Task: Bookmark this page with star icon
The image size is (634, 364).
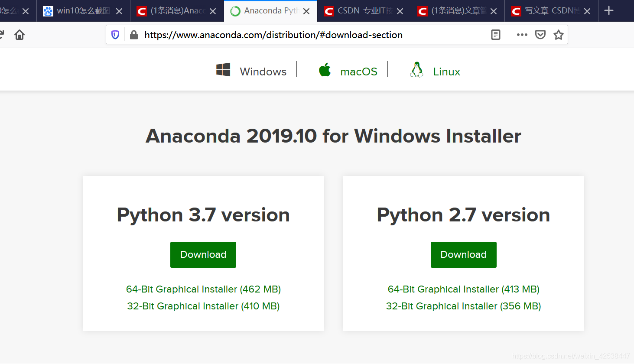Action: pos(559,35)
